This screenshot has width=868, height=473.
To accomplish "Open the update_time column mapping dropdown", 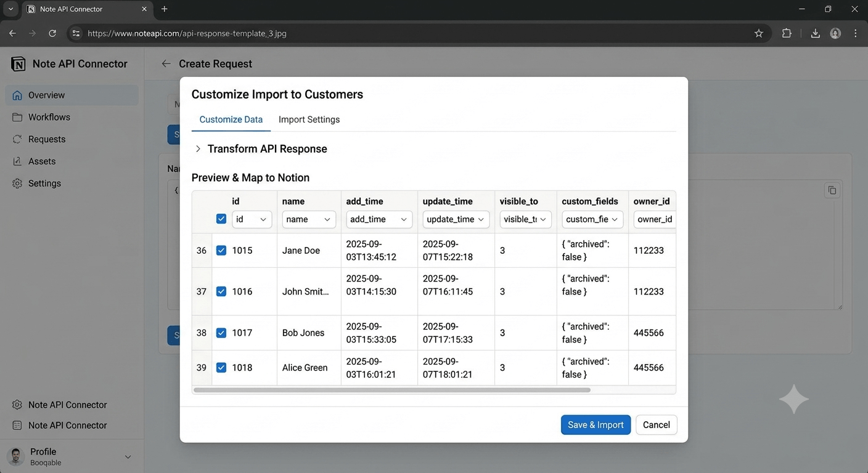I will pyautogui.click(x=456, y=219).
